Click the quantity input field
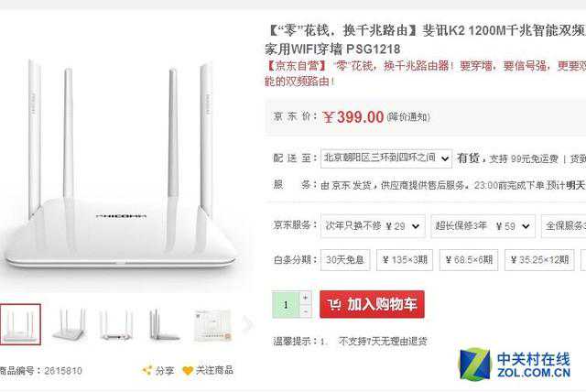The height and width of the screenshot is (392, 586). point(286,305)
